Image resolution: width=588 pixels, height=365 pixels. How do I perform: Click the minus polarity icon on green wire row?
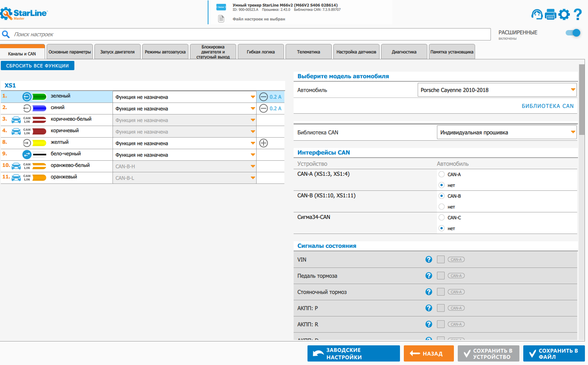pyautogui.click(x=264, y=97)
